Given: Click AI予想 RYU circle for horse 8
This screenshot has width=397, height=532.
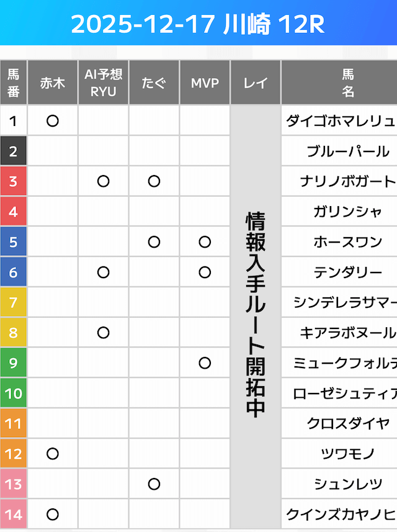Looking at the screenshot, I should tap(104, 333).
